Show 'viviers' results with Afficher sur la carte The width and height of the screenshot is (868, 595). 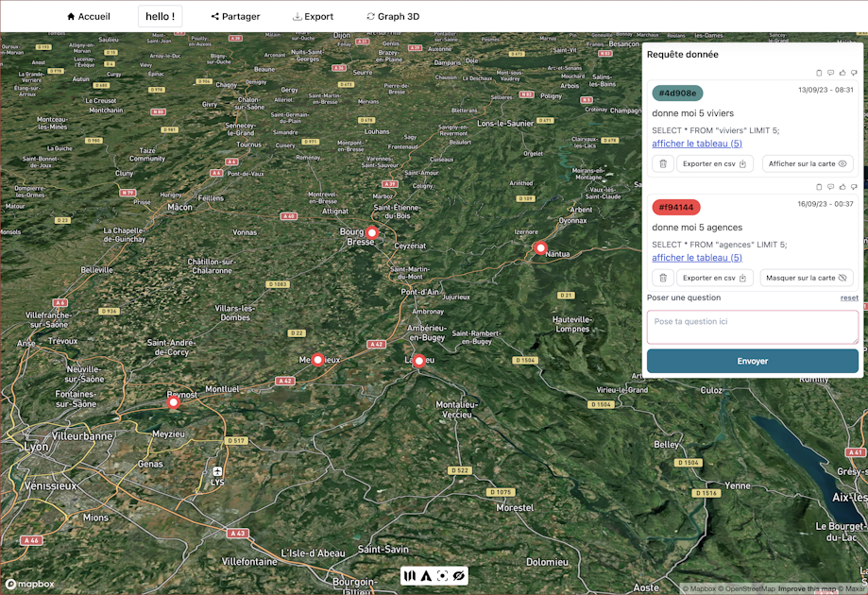[808, 163]
